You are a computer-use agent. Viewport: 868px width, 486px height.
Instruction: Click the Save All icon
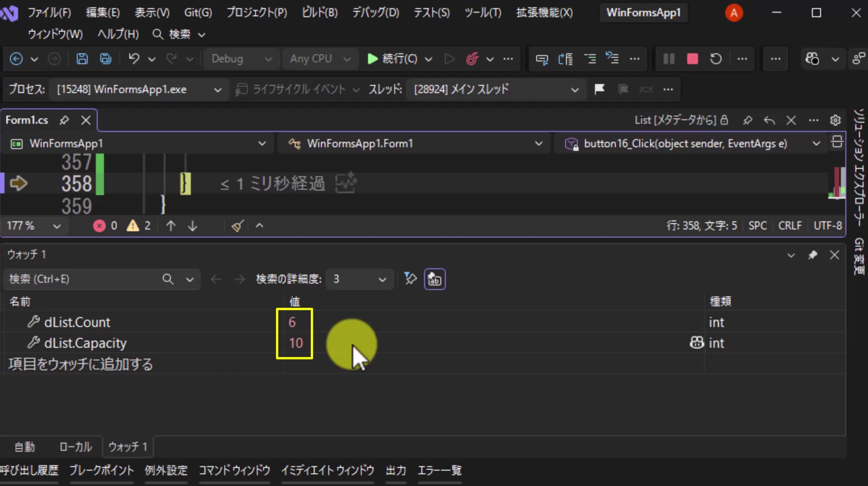[x=106, y=59]
